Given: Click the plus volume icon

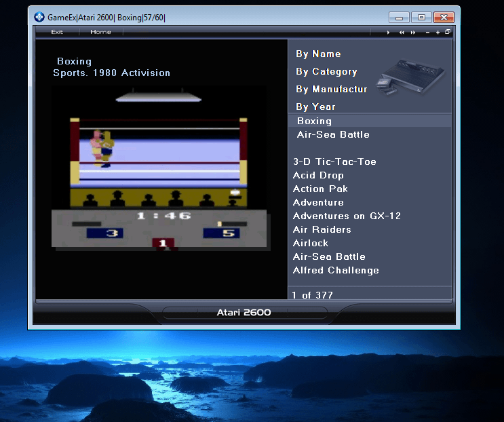Looking at the screenshot, I should pos(438,32).
